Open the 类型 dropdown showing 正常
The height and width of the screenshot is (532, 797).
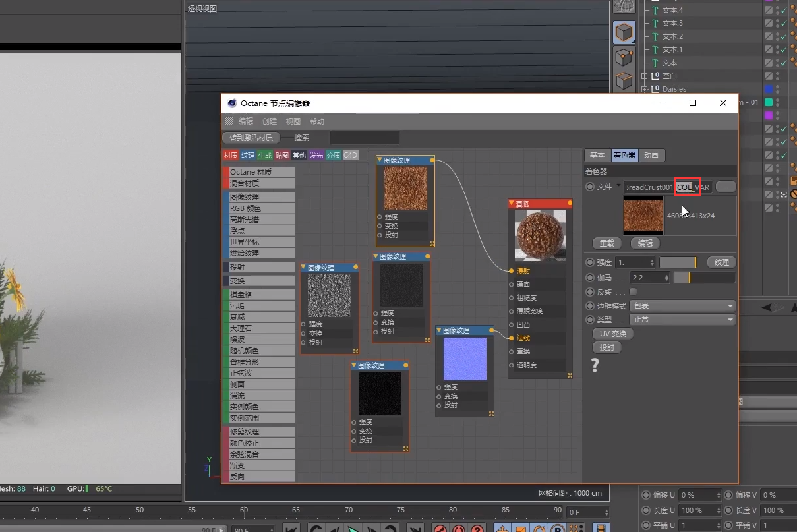tap(682, 320)
